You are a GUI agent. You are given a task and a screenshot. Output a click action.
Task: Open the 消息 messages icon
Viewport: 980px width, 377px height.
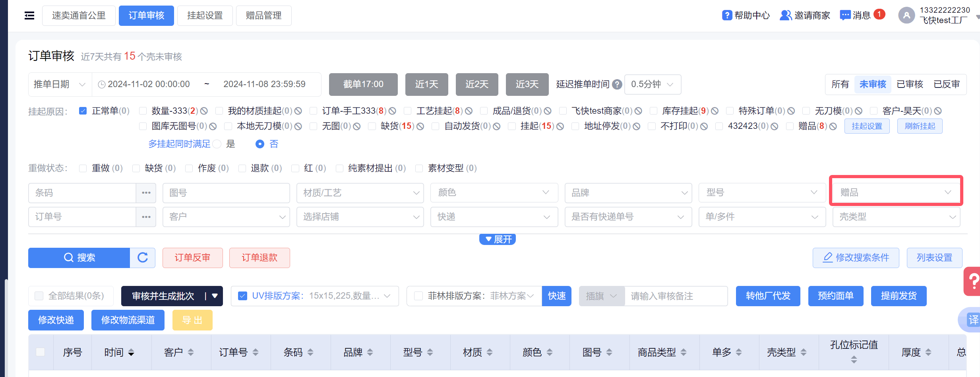(x=845, y=16)
